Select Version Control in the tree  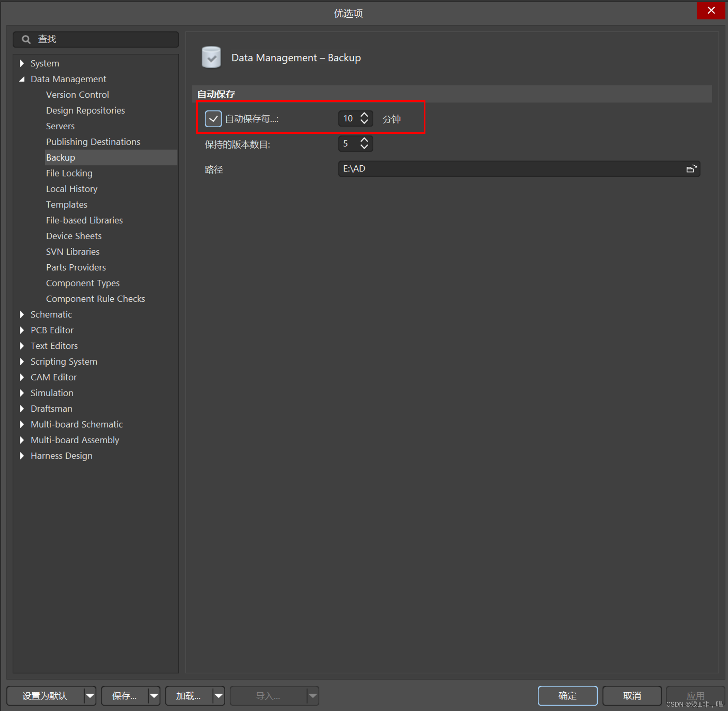(77, 95)
